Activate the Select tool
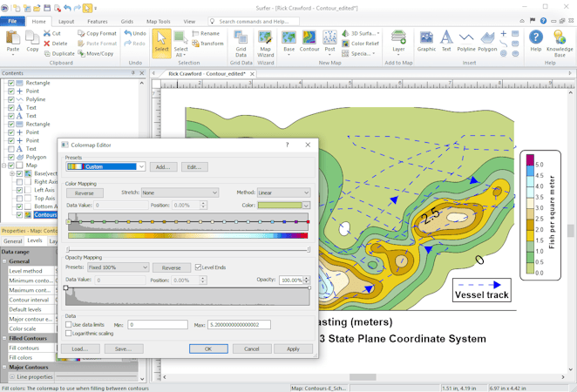577x392 pixels. point(161,43)
